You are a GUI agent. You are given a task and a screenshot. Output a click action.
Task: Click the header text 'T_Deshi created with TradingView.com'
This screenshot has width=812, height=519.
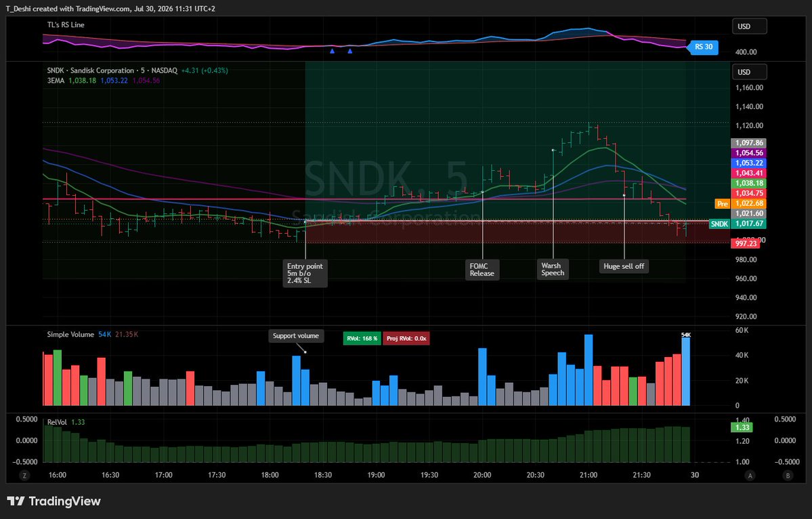68,9
